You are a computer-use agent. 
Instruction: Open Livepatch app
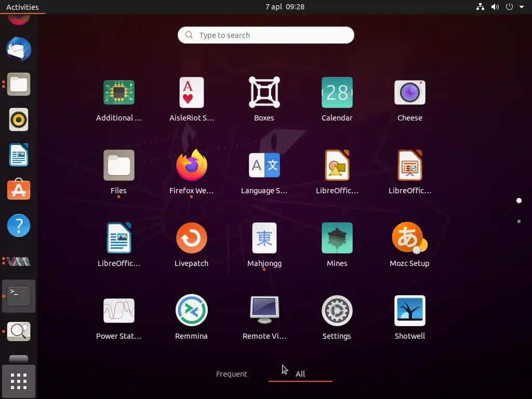pyautogui.click(x=192, y=238)
